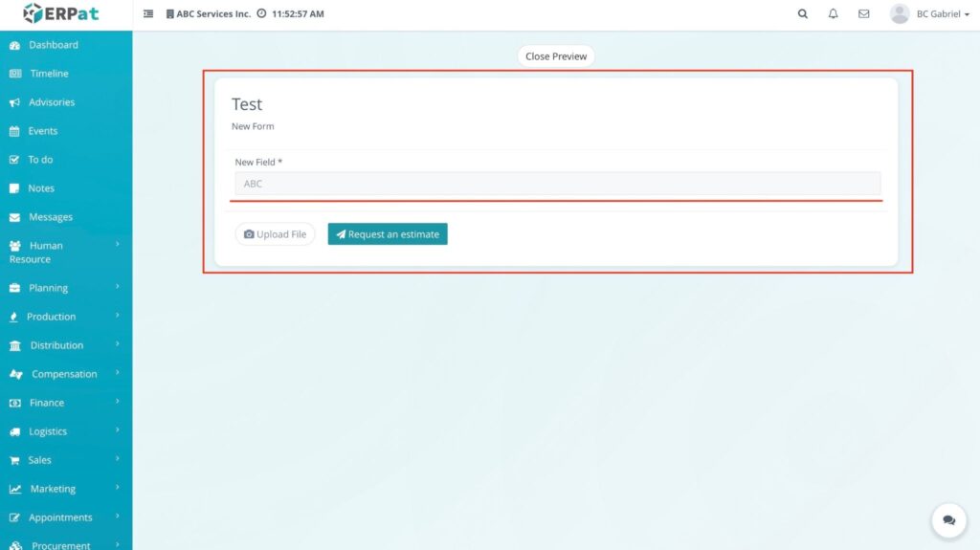This screenshot has width=980, height=550.
Task: Open Messages in sidebar
Action: click(x=51, y=217)
